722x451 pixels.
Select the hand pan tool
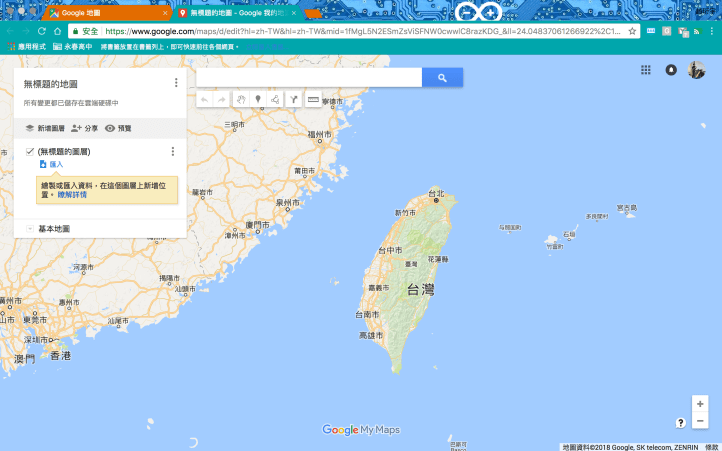(240, 100)
